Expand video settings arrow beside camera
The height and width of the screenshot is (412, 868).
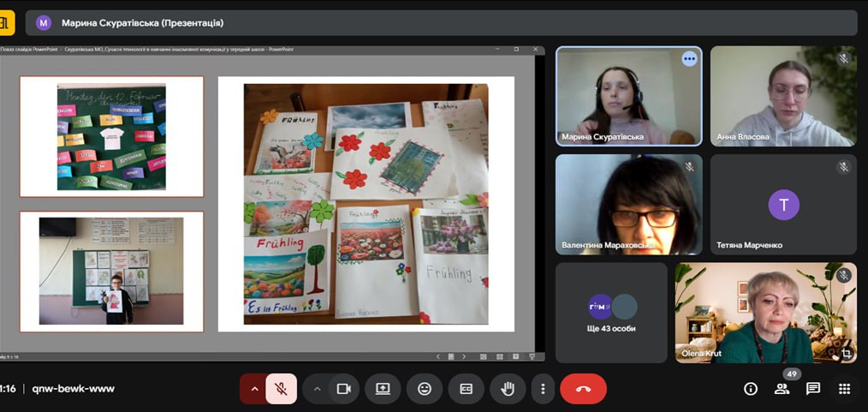[x=317, y=389]
